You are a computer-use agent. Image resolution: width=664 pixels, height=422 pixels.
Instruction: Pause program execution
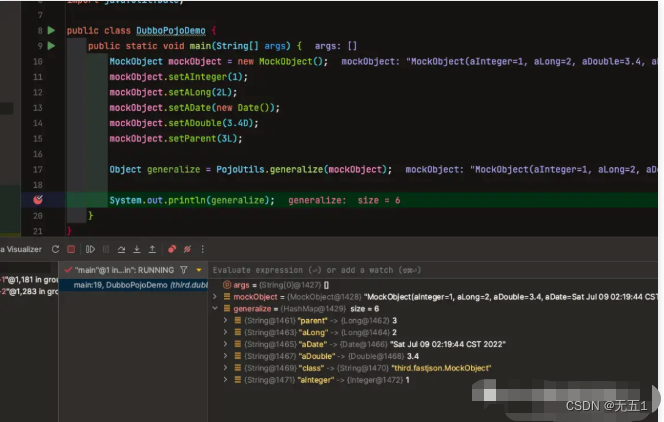click(106, 249)
